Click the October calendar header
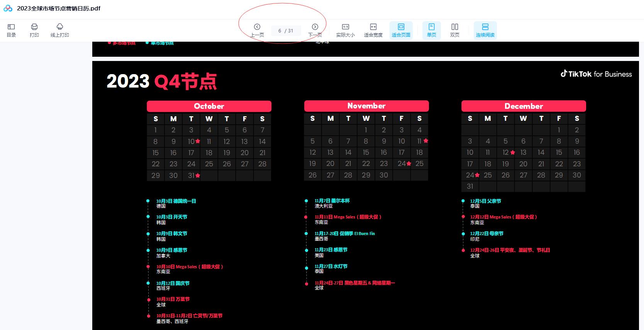Viewport: 644px width, 330px height. pos(209,106)
